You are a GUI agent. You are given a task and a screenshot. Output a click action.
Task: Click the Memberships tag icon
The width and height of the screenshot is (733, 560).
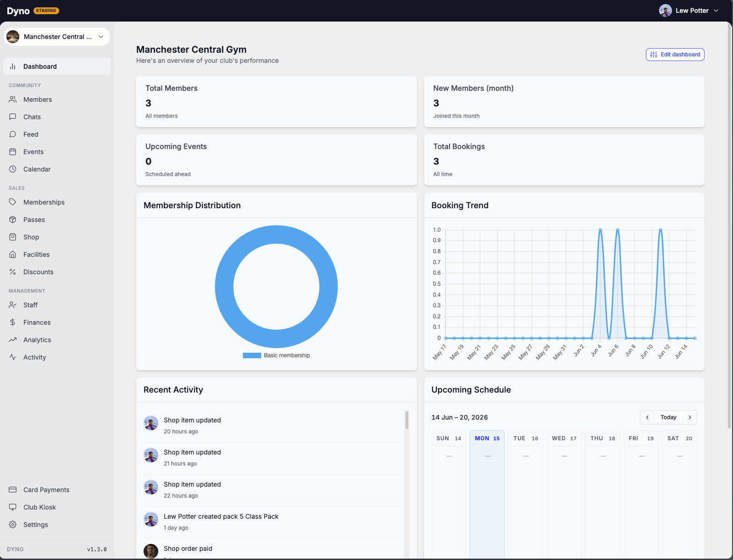(x=13, y=202)
